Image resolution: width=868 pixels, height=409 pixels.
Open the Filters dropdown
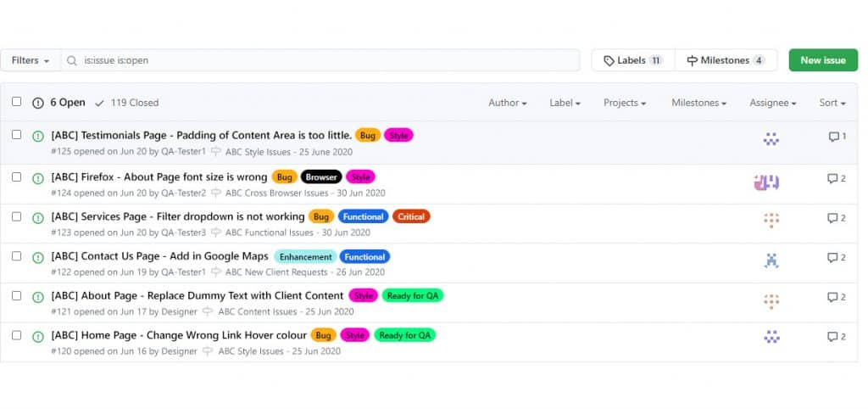[x=31, y=60]
